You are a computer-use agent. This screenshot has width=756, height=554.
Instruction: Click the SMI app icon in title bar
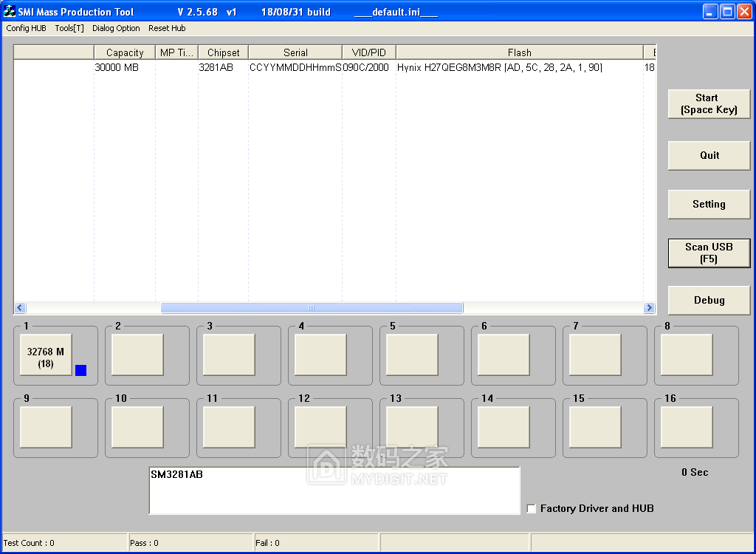9,12
